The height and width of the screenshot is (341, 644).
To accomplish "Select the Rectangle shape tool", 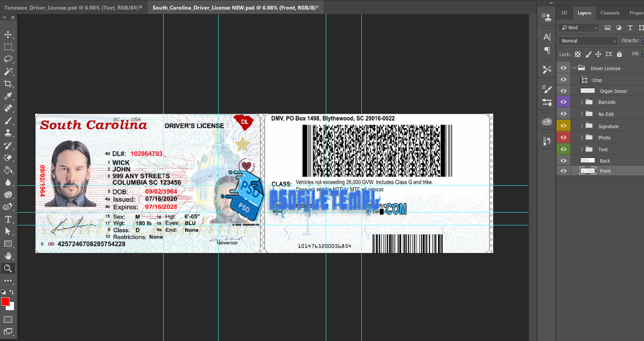I will pos(8,244).
